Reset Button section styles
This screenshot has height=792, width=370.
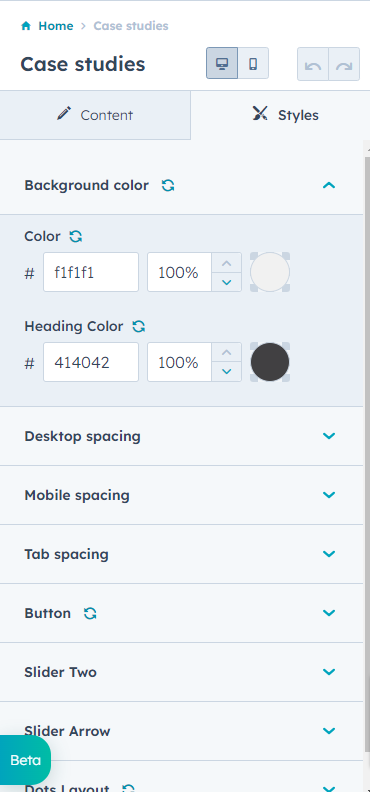point(90,613)
